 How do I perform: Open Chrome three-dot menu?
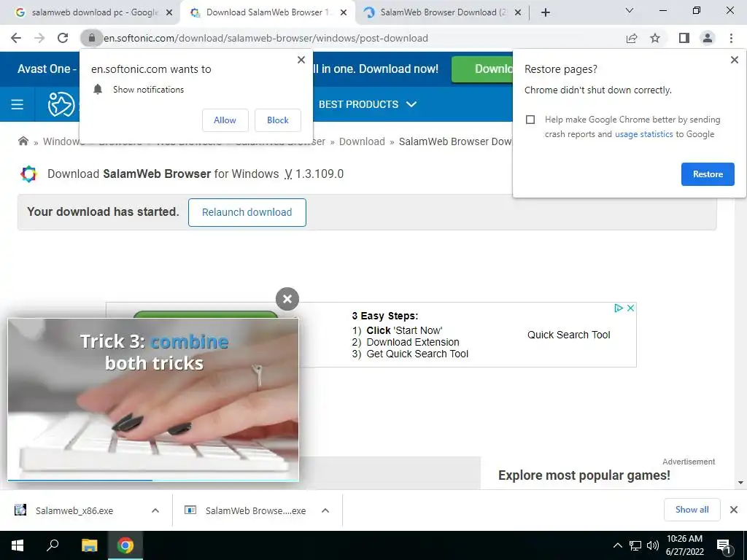731,38
